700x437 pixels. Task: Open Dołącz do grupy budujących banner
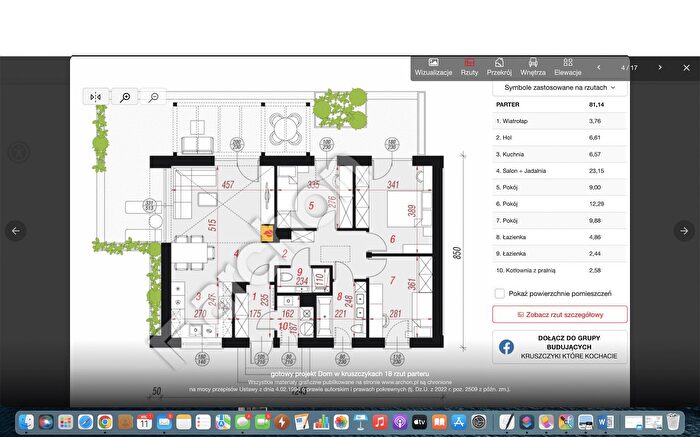[560, 347]
